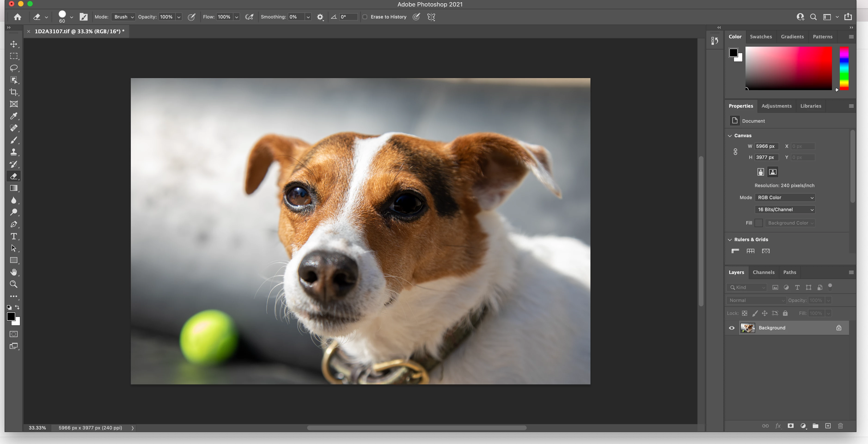Select the Crop tool

tap(13, 92)
